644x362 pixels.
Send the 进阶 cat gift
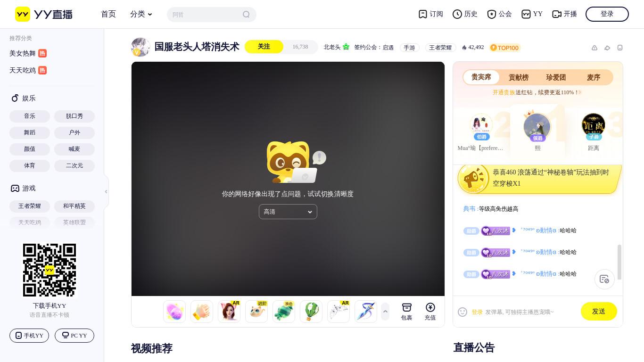[256, 312]
